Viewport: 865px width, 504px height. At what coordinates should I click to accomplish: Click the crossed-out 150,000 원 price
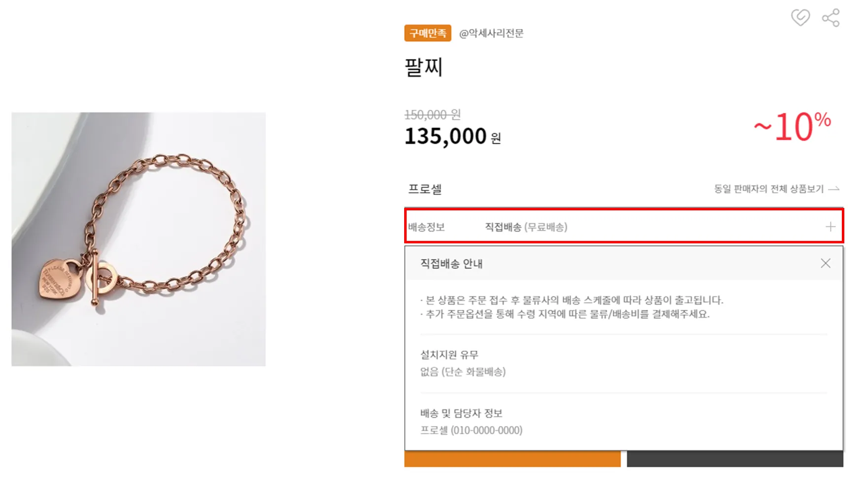click(x=432, y=115)
